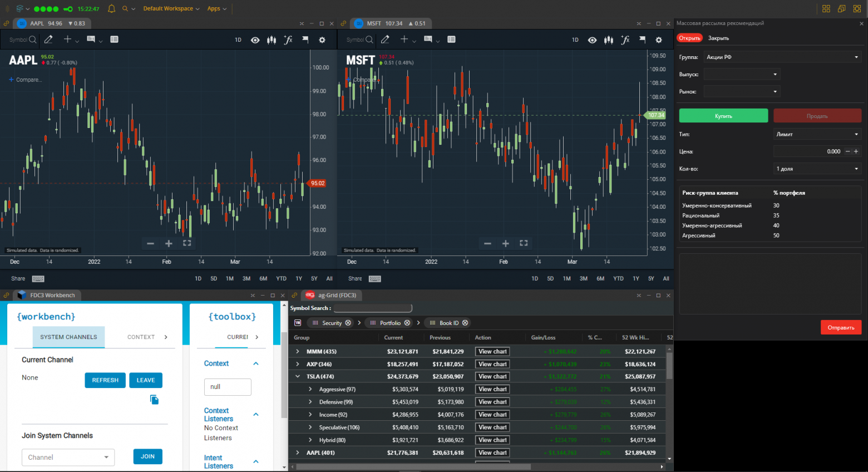Click the MSFT chart events flag icon
The width and height of the screenshot is (868, 472).
pos(642,40)
